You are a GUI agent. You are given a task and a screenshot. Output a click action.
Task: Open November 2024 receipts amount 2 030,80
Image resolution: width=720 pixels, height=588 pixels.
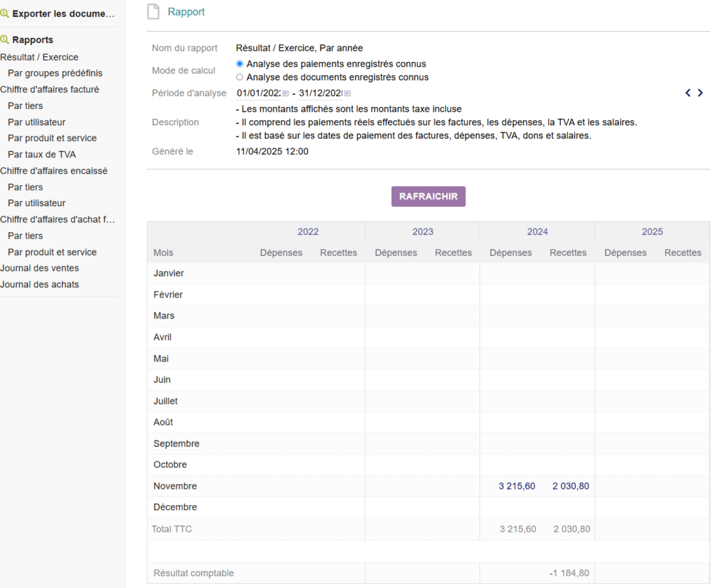[x=570, y=486]
